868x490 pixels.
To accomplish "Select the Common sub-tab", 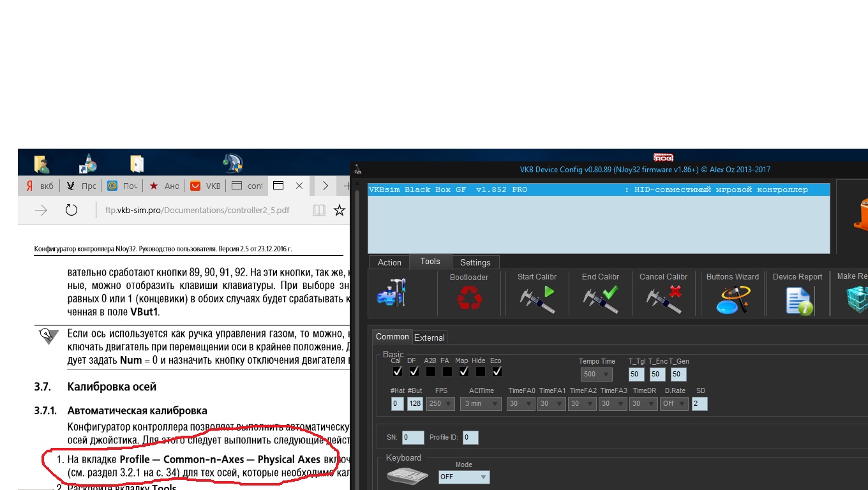I will coord(393,337).
